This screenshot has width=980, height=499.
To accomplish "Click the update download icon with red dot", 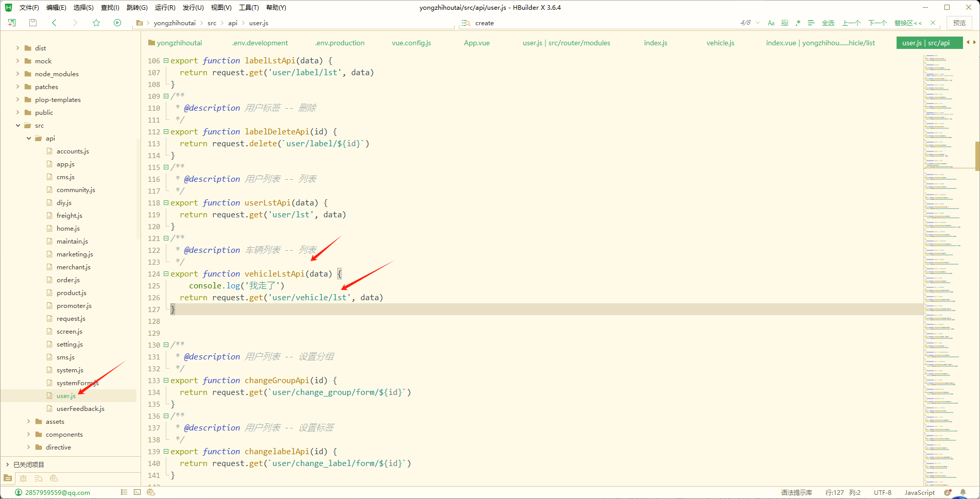I will coord(948,492).
